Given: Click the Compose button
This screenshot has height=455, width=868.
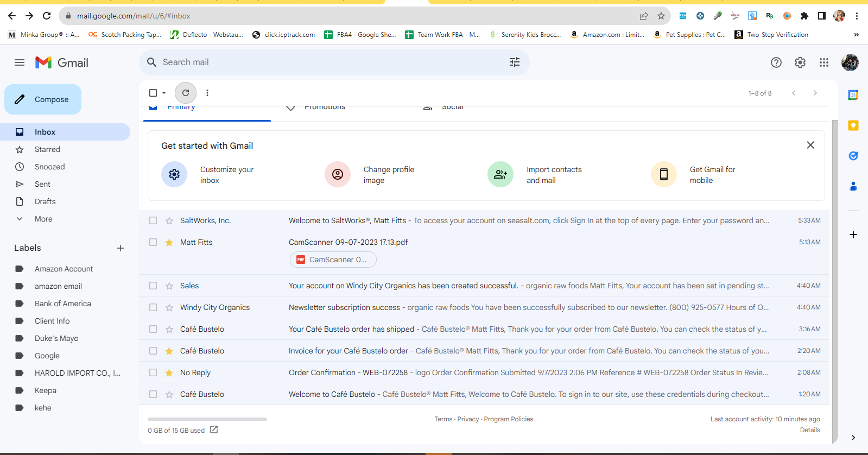Looking at the screenshot, I should pyautogui.click(x=43, y=99).
